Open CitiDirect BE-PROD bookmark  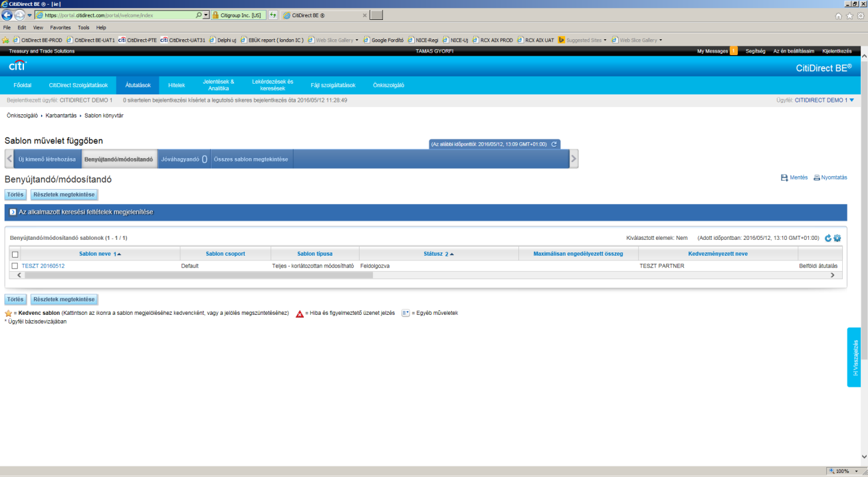click(x=37, y=40)
